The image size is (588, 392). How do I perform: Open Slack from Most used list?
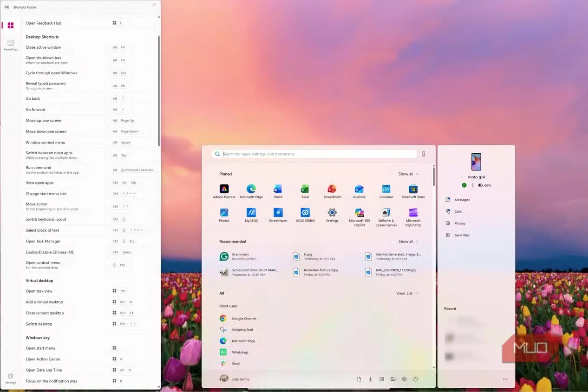[x=229, y=363]
